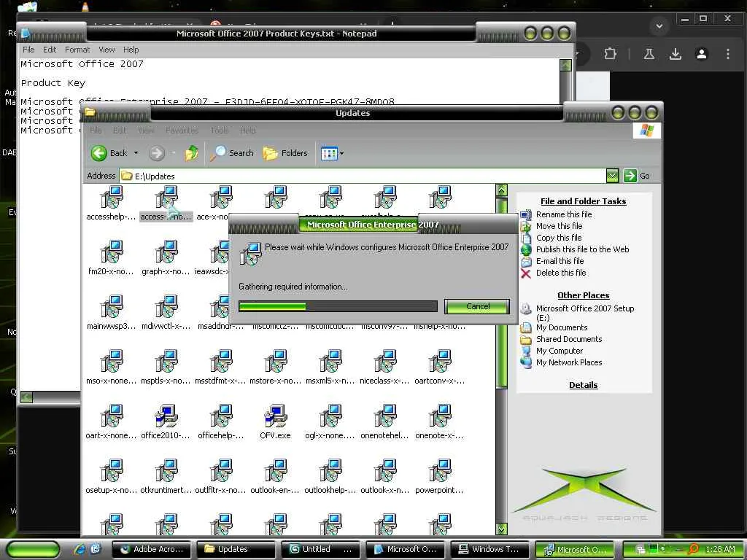Select the outlfltr-x-no... file icon
The image size is (747, 560).
click(x=220, y=470)
